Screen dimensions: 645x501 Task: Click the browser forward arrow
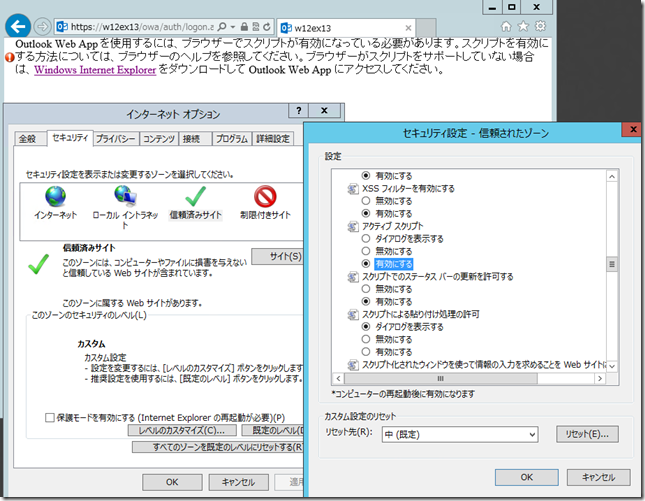(42, 27)
